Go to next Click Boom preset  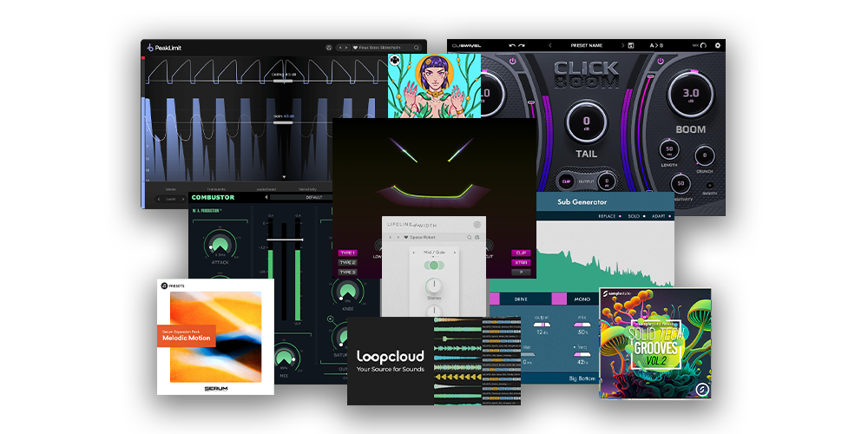point(622,45)
